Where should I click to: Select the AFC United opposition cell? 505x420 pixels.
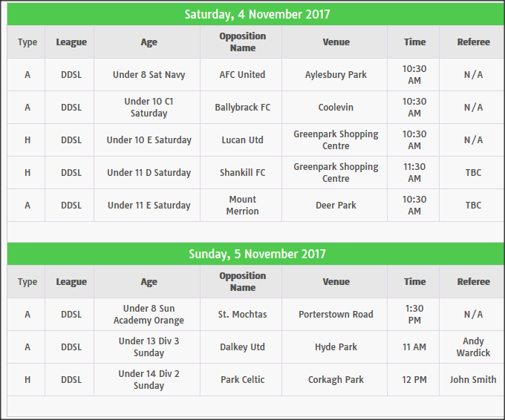pyautogui.click(x=242, y=75)
